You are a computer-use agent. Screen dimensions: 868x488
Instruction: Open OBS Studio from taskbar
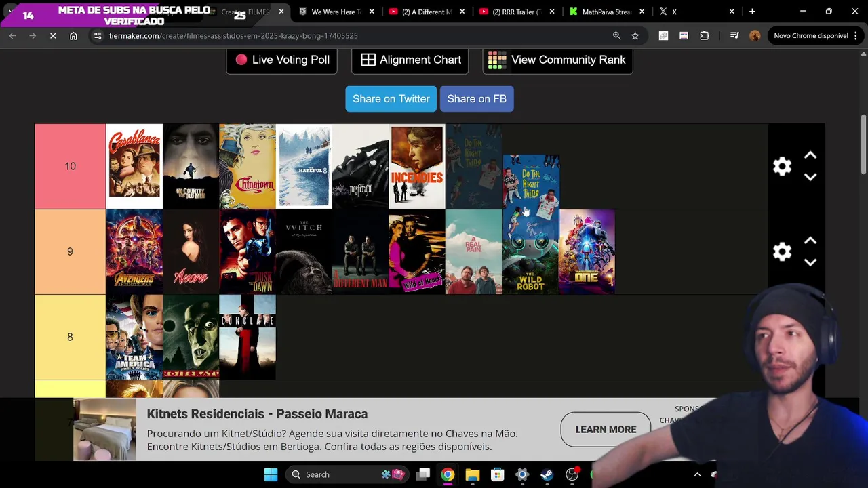coord(572,474)
